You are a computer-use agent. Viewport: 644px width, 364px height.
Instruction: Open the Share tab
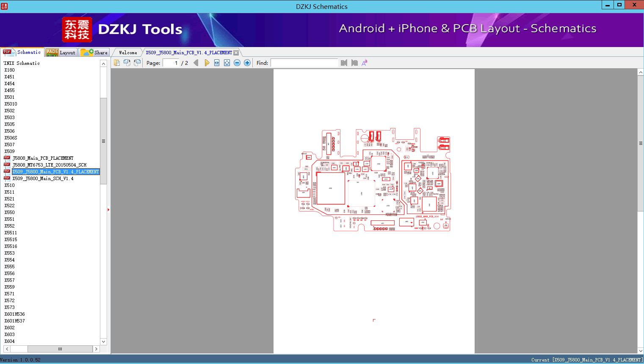tap(94, 53)
